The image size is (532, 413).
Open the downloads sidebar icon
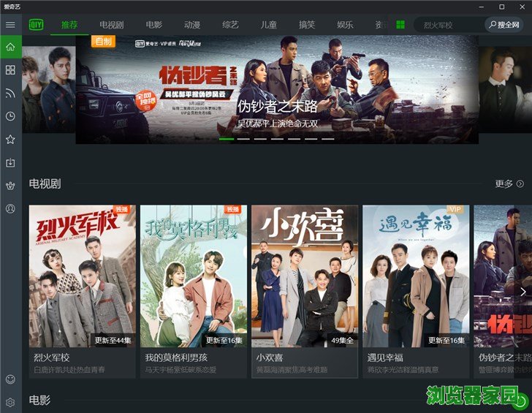pos(10,162)
